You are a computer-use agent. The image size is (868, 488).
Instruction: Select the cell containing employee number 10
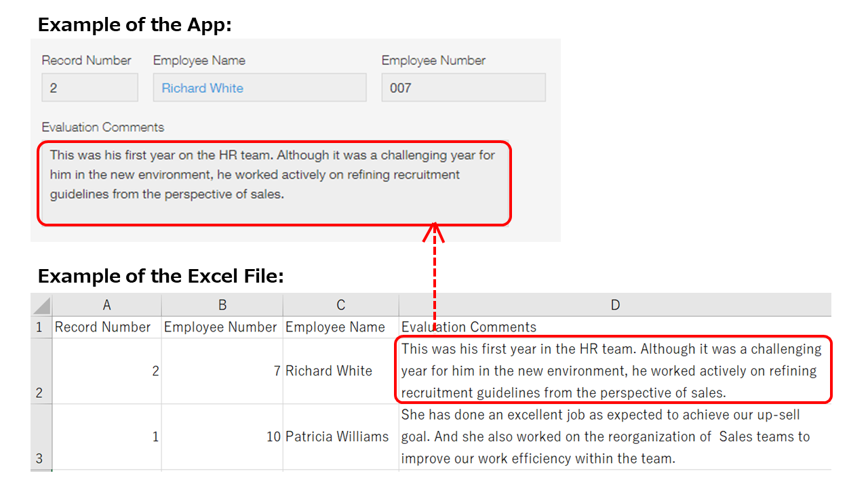pyautogui.click(x=221, y=437)
